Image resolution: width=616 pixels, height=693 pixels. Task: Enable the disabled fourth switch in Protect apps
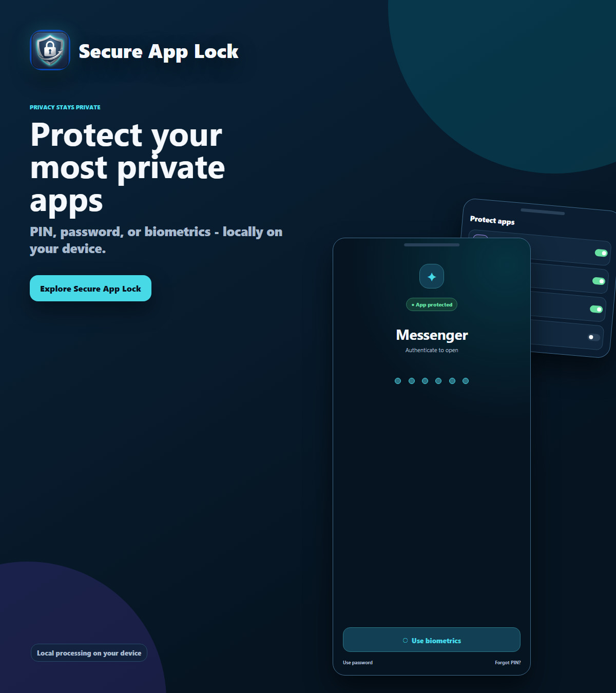(x=594, y=337)
